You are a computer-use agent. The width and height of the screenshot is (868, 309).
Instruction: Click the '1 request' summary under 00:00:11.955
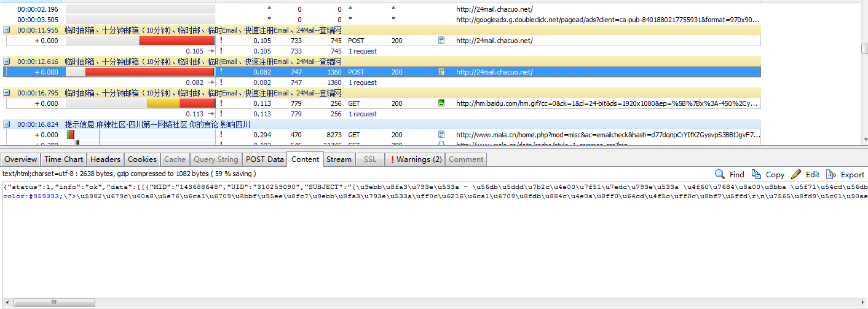click(x=363, y=51)
